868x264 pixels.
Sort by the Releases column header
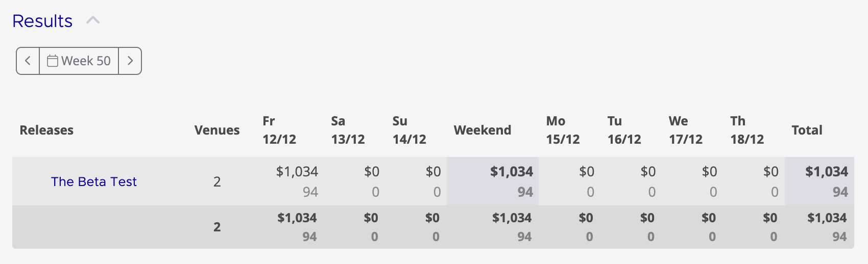coord(46,130)
